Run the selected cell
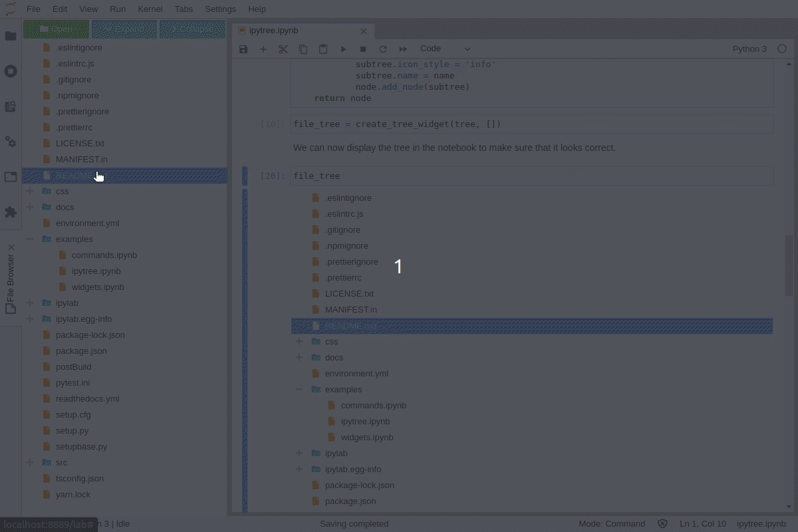This screenshot has width=798, height=532. tap(343, 49)
